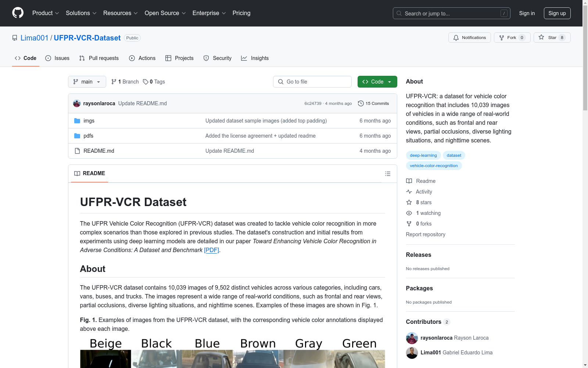Viewport: 588px width, 368px height.
Task: Select the deep-learning topic tag
Action: click(x=423, y=155)
